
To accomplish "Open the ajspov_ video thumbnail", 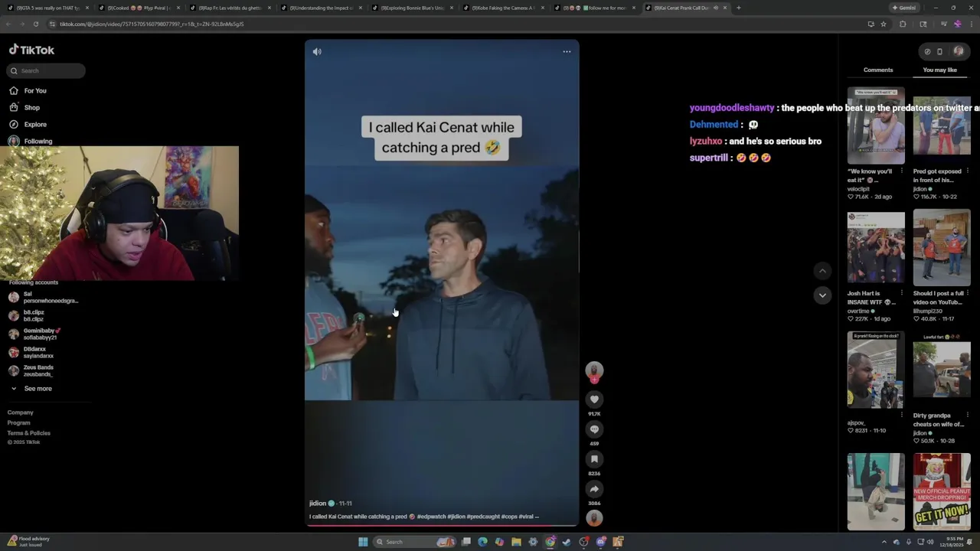I will coord(876,370).
